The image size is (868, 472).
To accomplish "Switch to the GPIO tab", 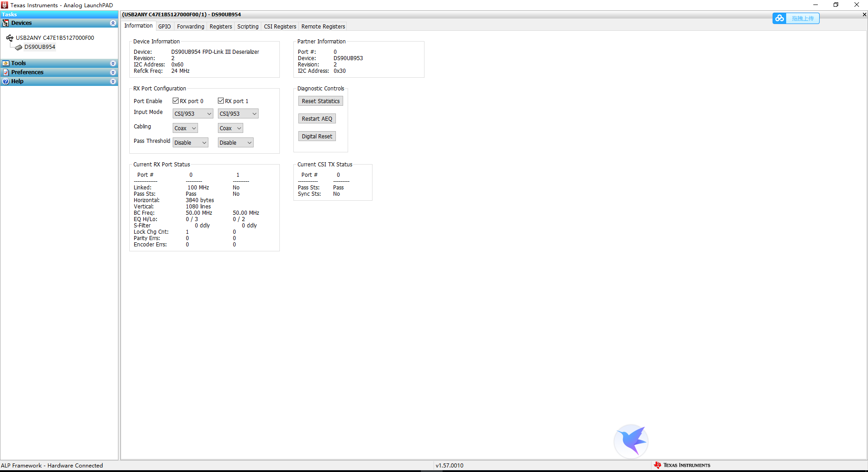I will (164, 26).
